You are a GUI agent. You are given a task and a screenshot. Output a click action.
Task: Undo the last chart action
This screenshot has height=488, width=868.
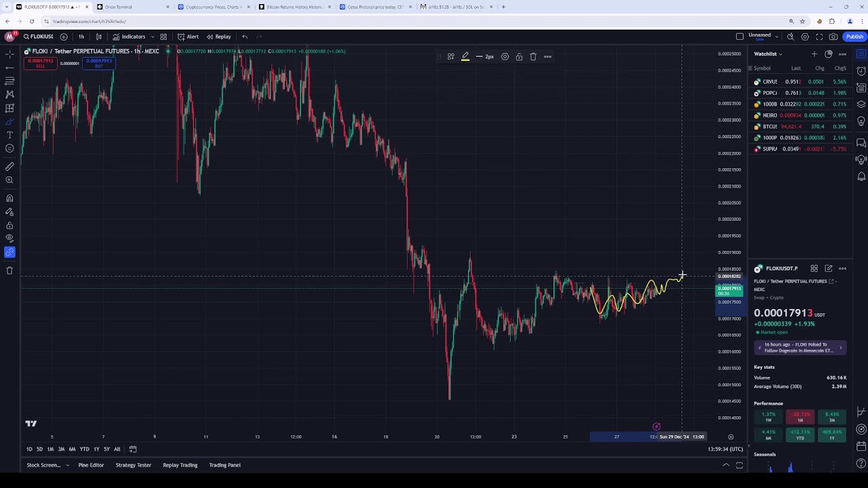[245, 37]
